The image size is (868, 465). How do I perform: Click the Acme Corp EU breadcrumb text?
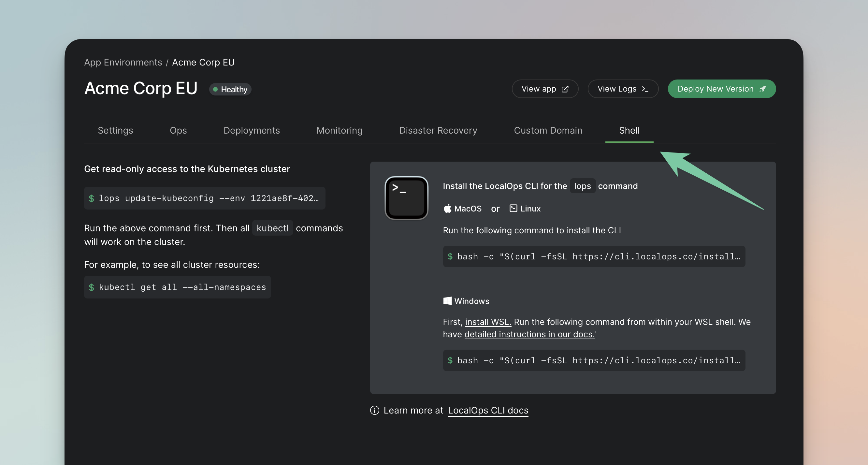coord(203,62)
